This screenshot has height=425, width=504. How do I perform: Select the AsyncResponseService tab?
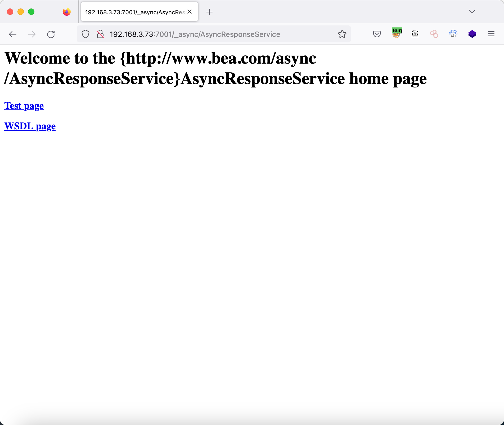coord(135,12)
